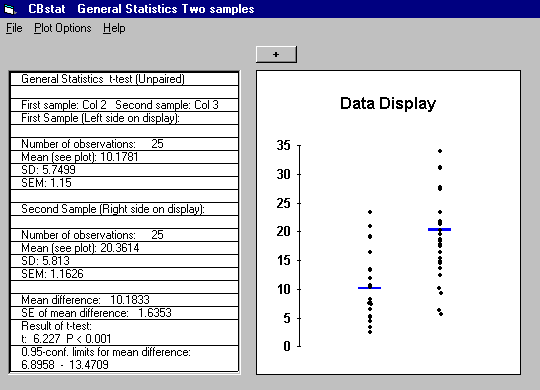
Task: Select the 'General Statistics t-test (Unpaired)' row
Action: (124, 79)
